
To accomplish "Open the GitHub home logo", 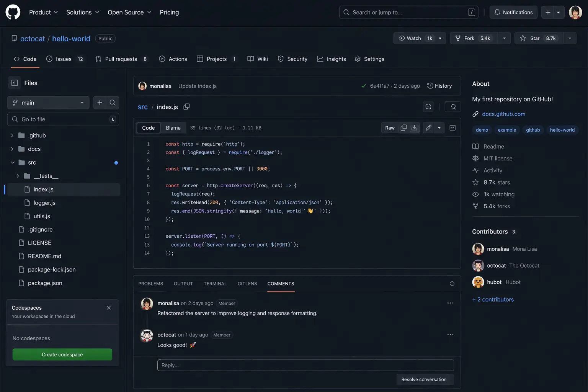I will pos(13,12).
